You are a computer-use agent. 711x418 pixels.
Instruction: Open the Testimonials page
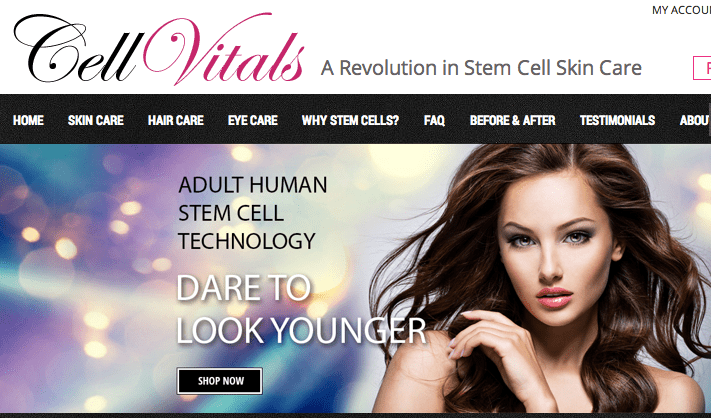coord(617,120)
